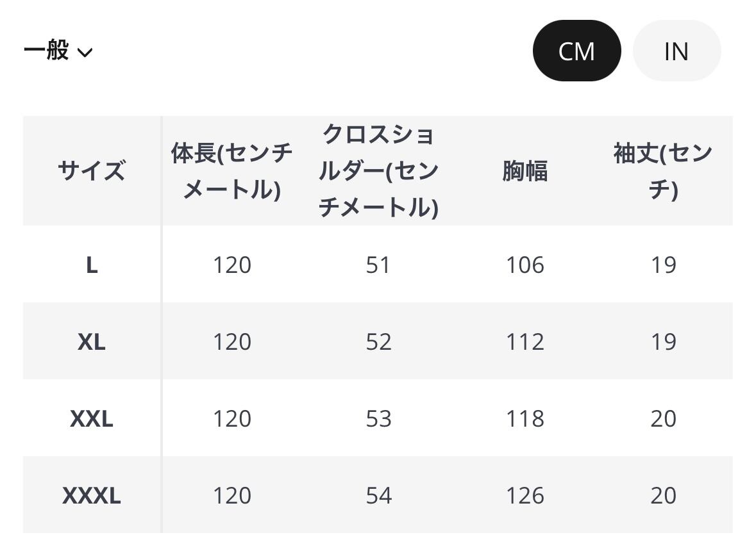Click the XXXL chest width value 126
The image size is (756, 542).
coord(525,495)
